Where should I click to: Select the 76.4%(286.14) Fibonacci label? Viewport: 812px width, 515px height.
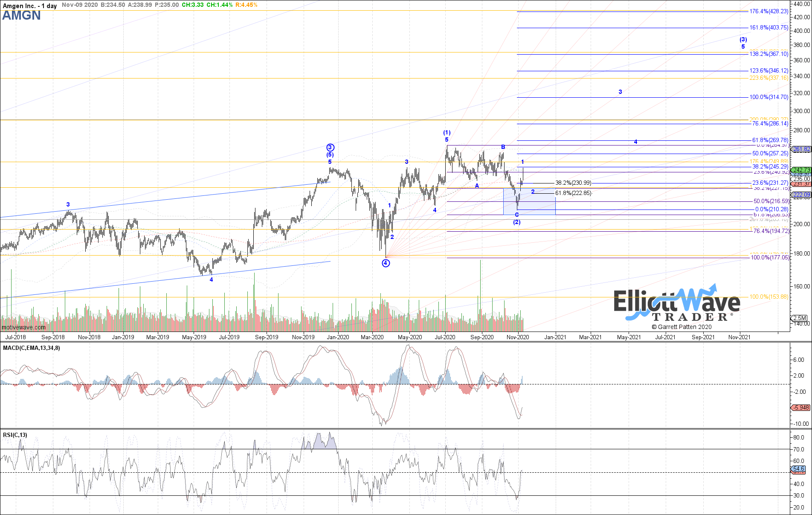click(x=770, y=123)
